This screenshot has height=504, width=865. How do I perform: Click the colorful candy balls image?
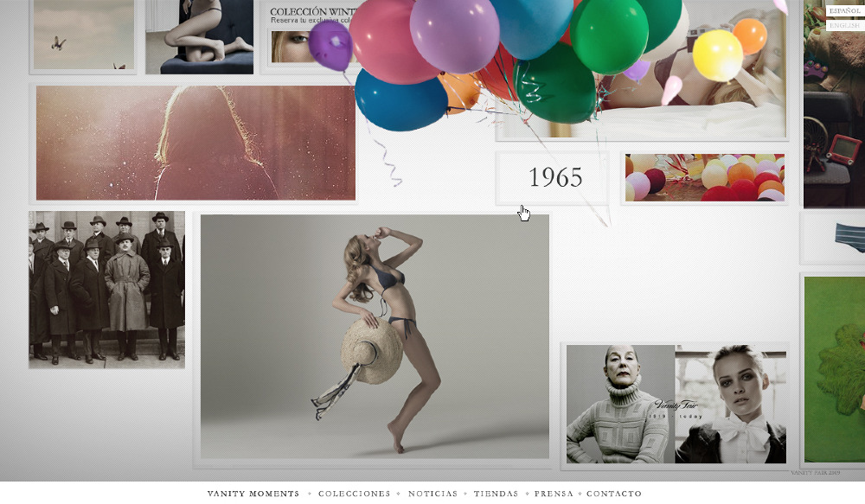click(704, 178)
